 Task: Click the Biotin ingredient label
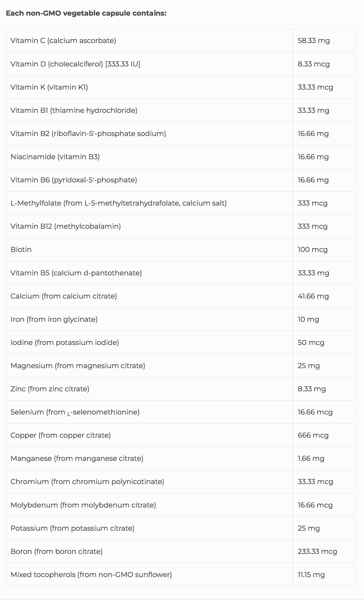click(x=21, y=249)
